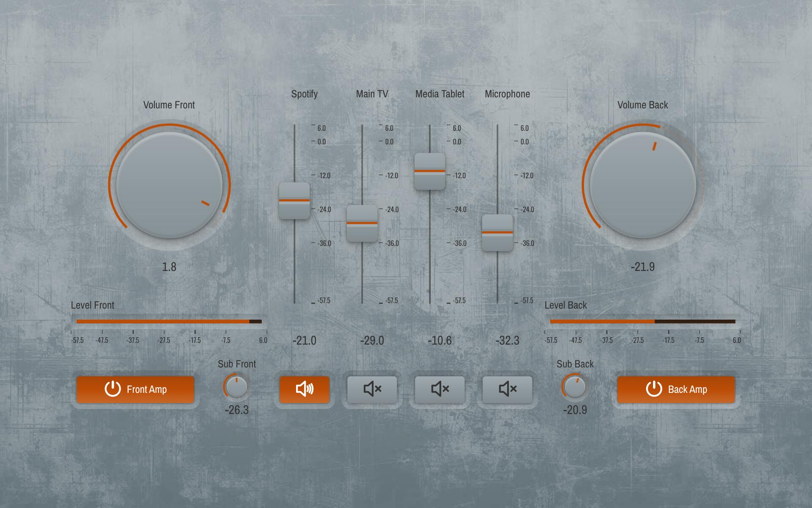Viewport: 812px width, 508px height.
Task: Click the Volume Back large knob
Action: pos(643,185)
